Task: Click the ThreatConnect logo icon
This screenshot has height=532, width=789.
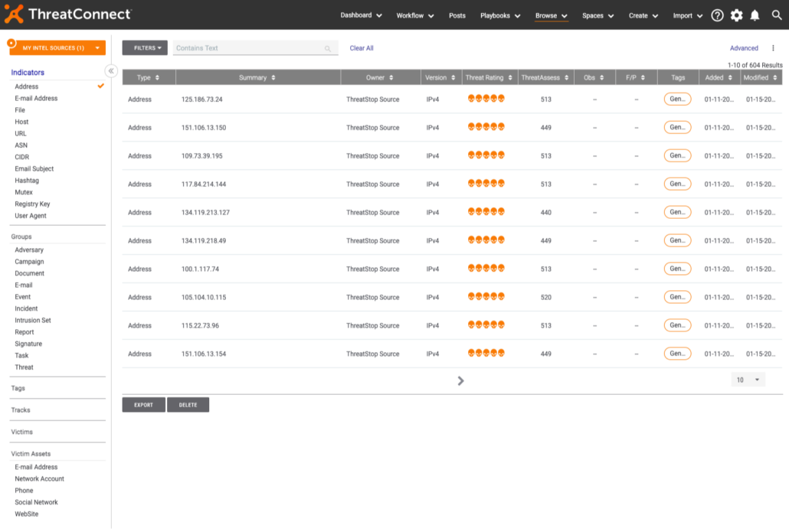Action: click(14, 14)
